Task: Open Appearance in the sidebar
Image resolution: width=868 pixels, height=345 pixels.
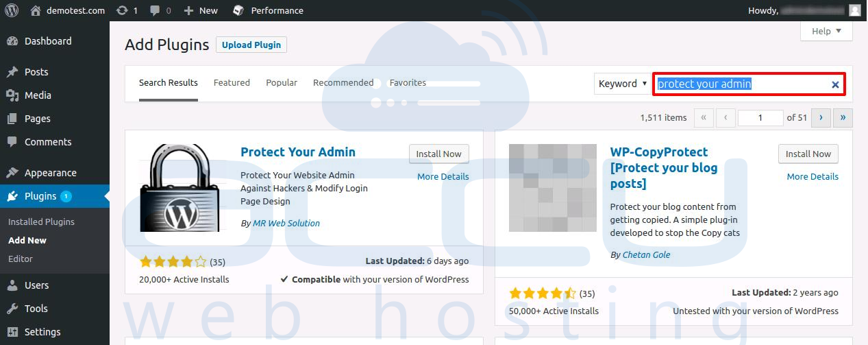Action: pyautogui.click(x=55, y=173)
